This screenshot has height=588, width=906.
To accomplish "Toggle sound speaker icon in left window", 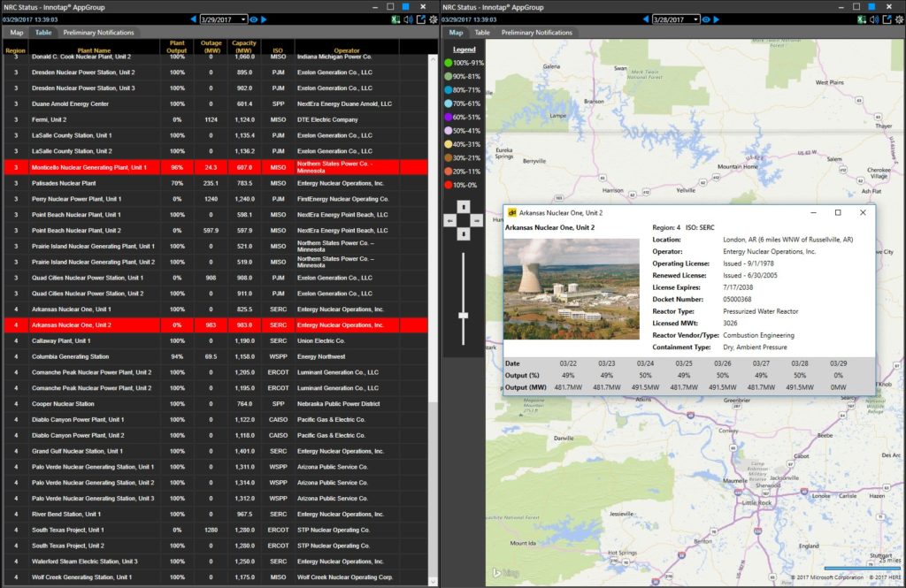I will [409, 19].
